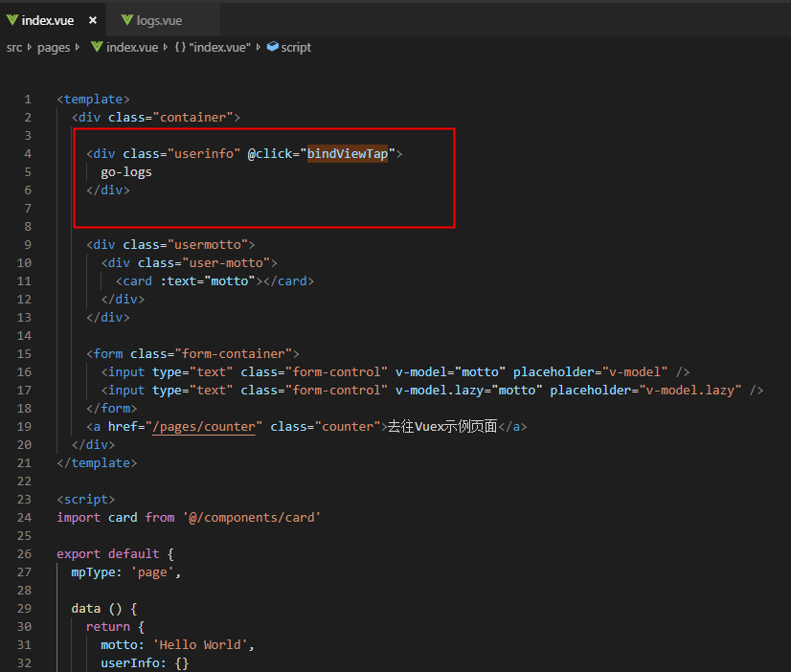Click line number 1 in the gutter
Screen dimensions: 791x672
pyautogui.click(x=28, y=100)
